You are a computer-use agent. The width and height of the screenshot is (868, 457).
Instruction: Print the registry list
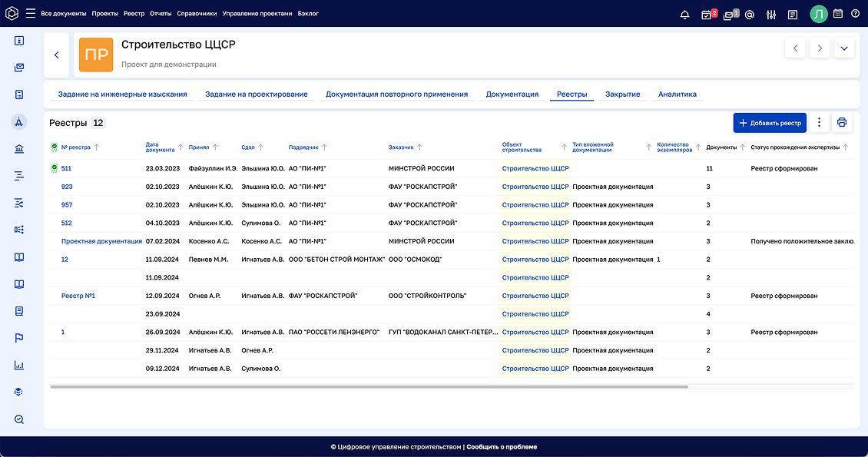(x=842, y=123)
